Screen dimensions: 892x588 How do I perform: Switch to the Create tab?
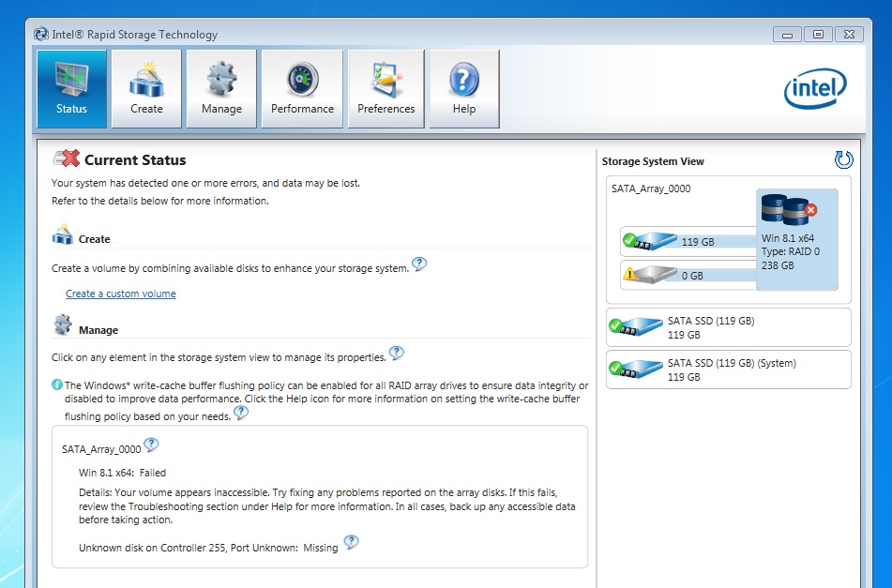point(146,89)
